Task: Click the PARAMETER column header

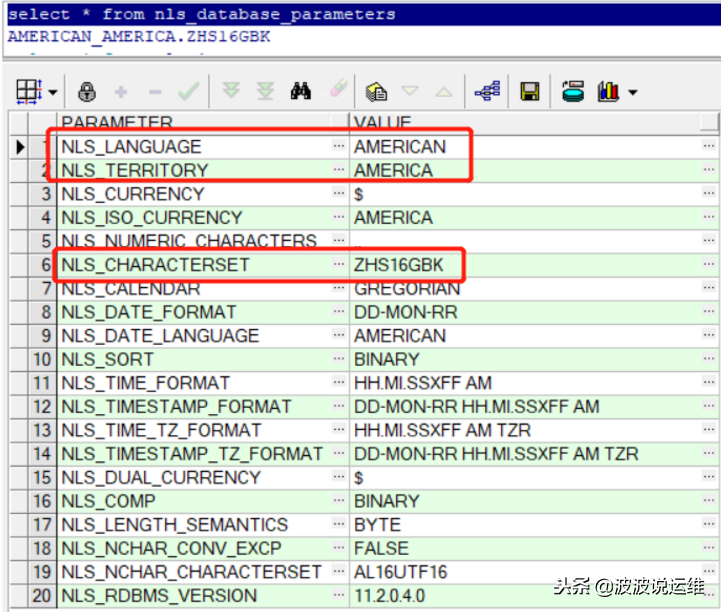Action: click(x=202, y=123)
